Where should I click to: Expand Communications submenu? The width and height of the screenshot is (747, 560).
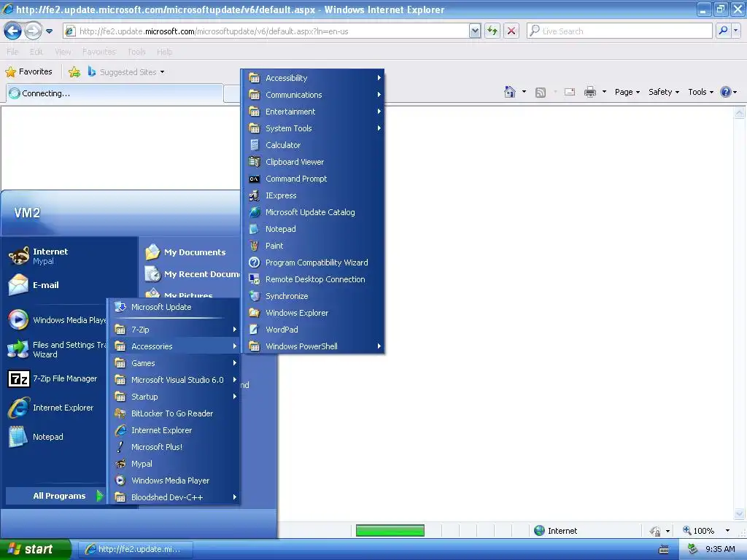(312, 95)
